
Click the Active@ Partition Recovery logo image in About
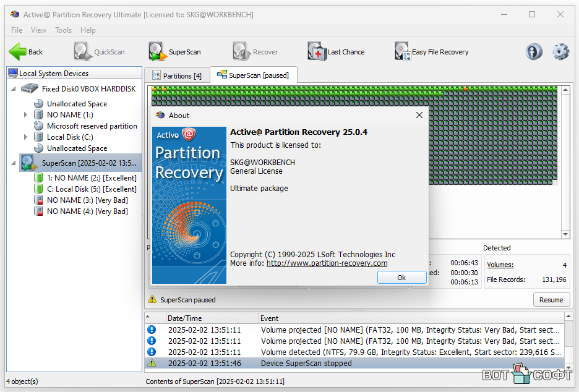[x=189, y=205]
